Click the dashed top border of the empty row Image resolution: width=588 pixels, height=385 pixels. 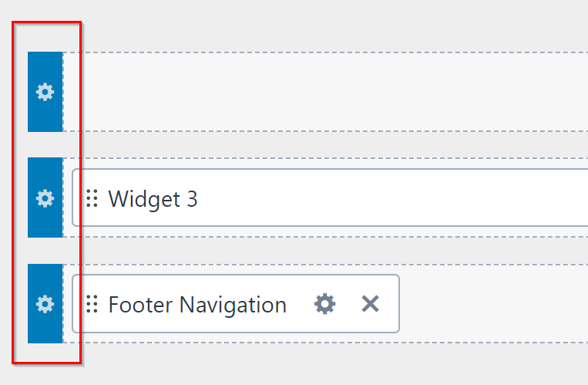(324, 52)
